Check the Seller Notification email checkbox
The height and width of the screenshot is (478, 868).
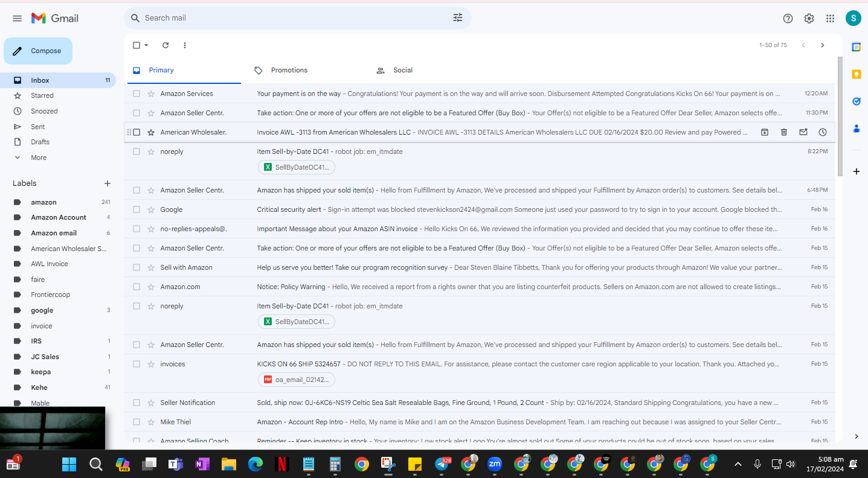click(137, 403)
